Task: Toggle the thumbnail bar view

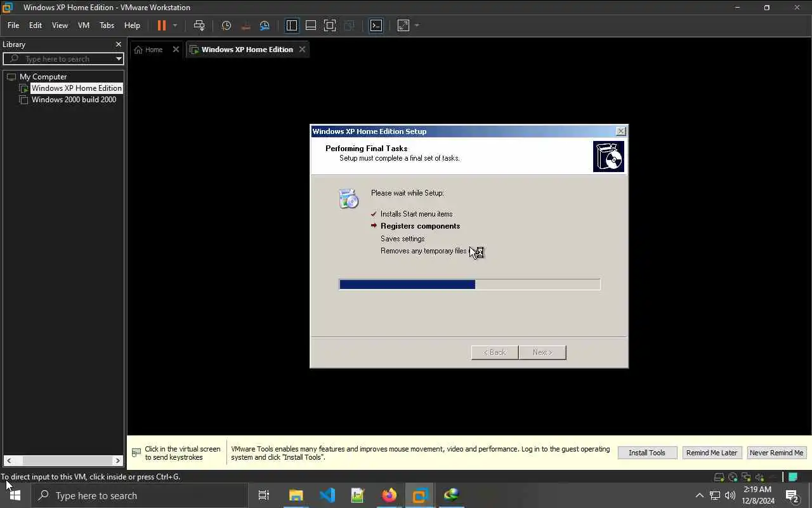Action: click(x=311, y=25)
